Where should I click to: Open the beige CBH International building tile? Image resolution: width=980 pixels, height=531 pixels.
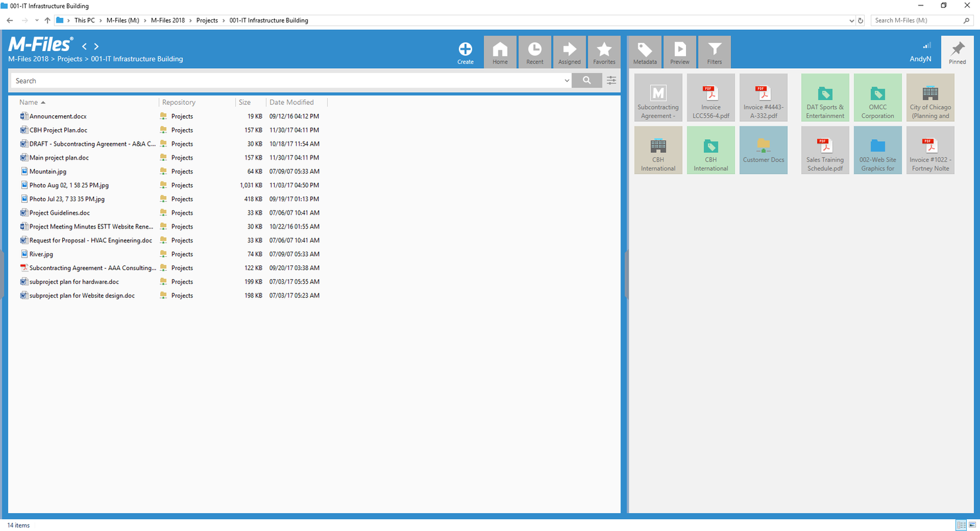pos(658,150)
